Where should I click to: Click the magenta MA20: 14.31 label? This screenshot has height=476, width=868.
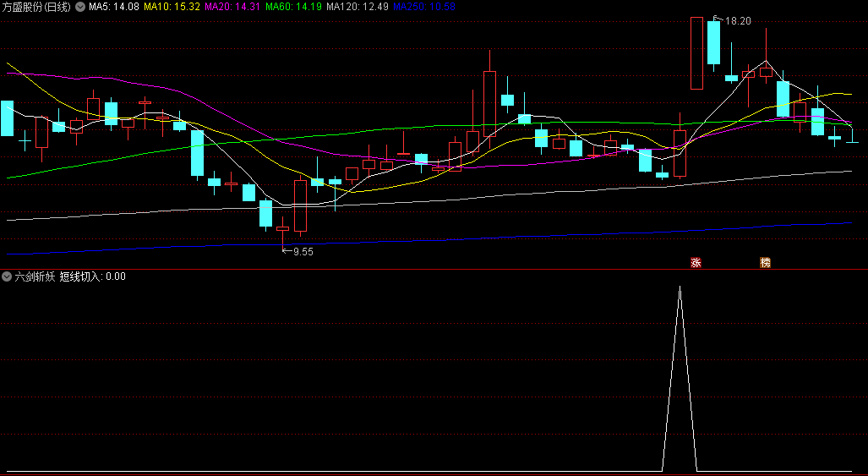(x=232, y=8)
